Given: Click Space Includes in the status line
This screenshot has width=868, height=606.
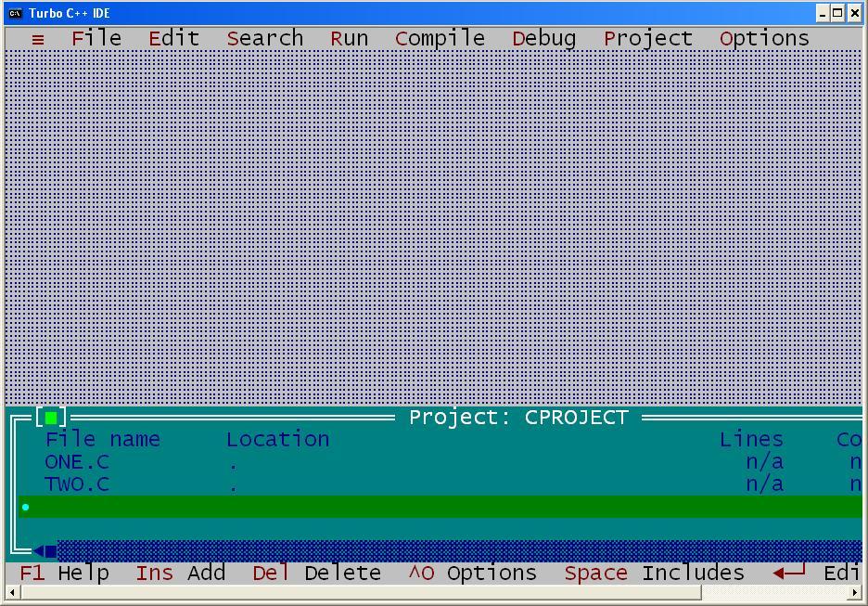Looking at the screenshot, I should click(655, 573).
